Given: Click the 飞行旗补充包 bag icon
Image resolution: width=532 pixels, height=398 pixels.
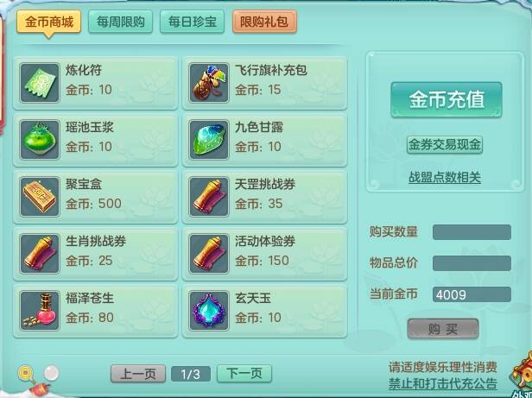Looking at the screenshot, I should (209, 83).
